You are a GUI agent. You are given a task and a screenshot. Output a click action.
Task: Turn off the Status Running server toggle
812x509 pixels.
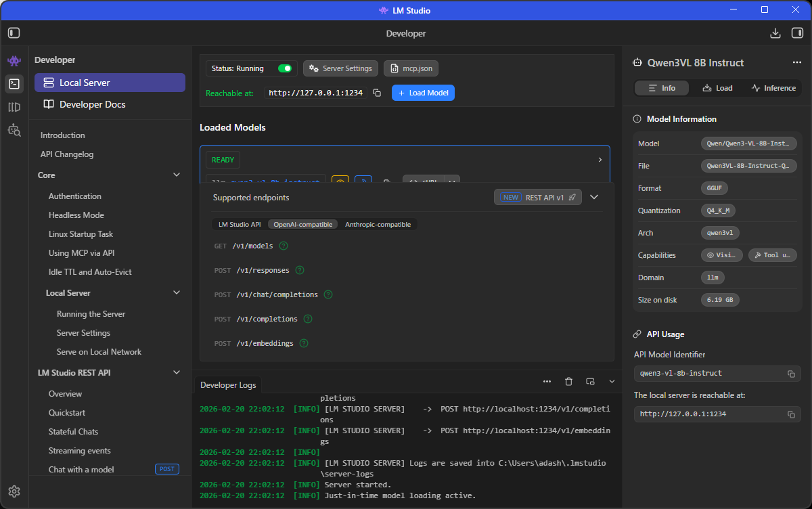[285, 68]
